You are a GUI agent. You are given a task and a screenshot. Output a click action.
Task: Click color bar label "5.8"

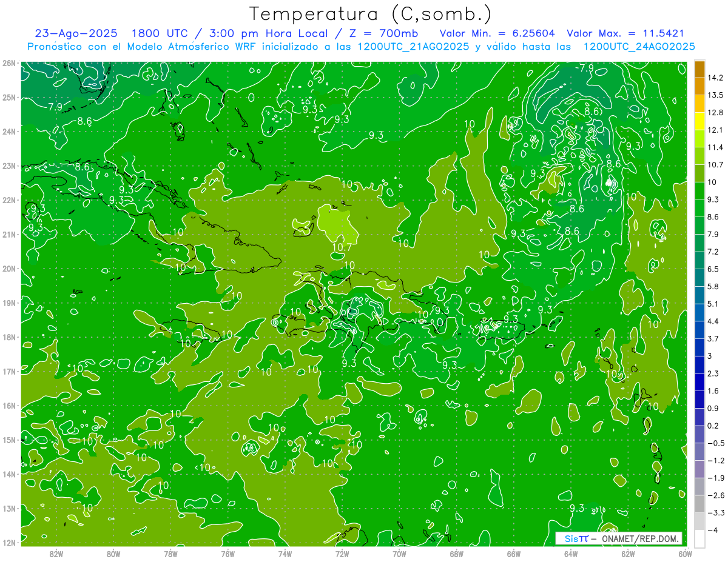[713, 286]
